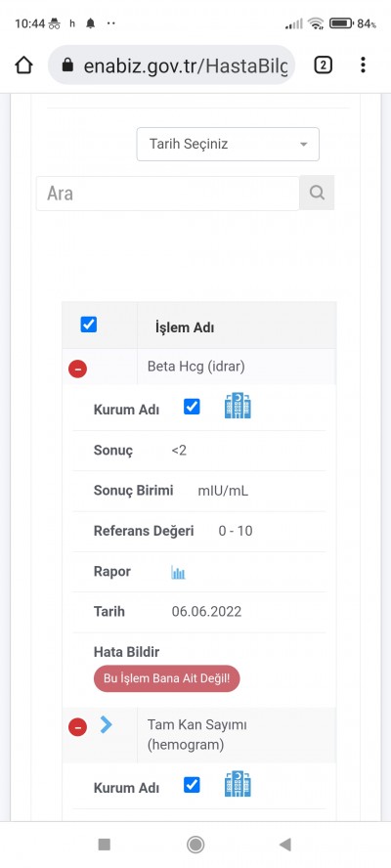Tap the enabiz.gov.tr address bar
This screenshot has width=391, height=868.
[x=171, y=65]
